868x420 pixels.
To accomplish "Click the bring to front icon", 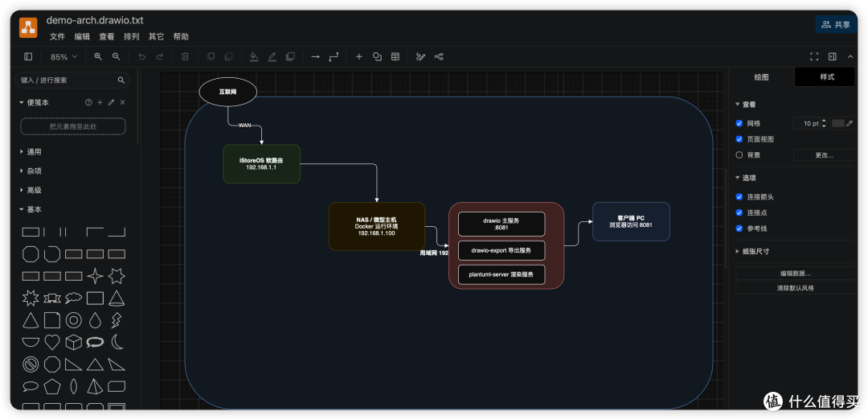I will [x=211, y=56].
